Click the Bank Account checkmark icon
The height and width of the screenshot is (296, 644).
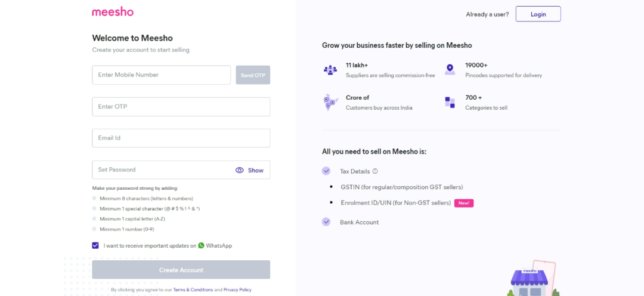pyautogui.click(x=326, y=222)
